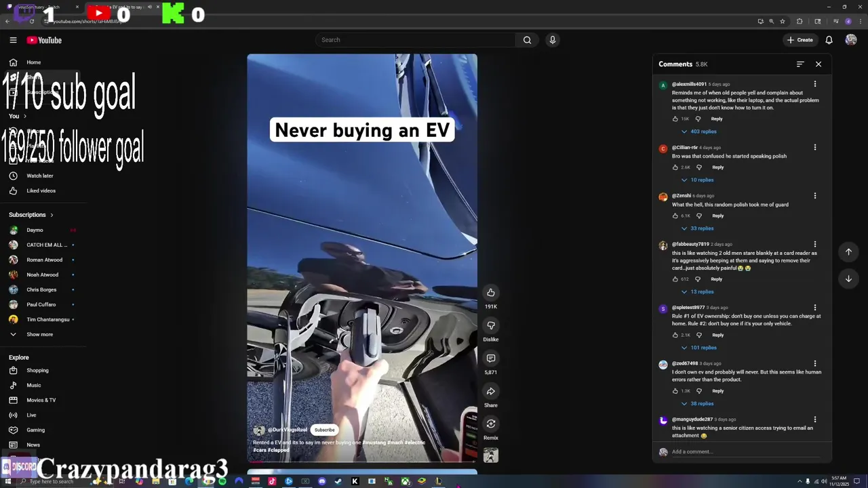Close the comments panel
This screenshot has width=868, height=488.
click(818, 64)
